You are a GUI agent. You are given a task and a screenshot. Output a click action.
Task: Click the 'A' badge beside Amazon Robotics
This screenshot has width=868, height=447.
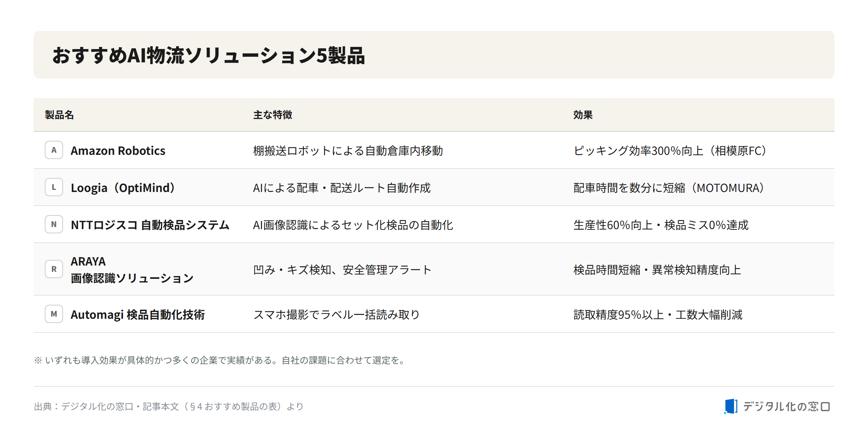pos(54,150)
